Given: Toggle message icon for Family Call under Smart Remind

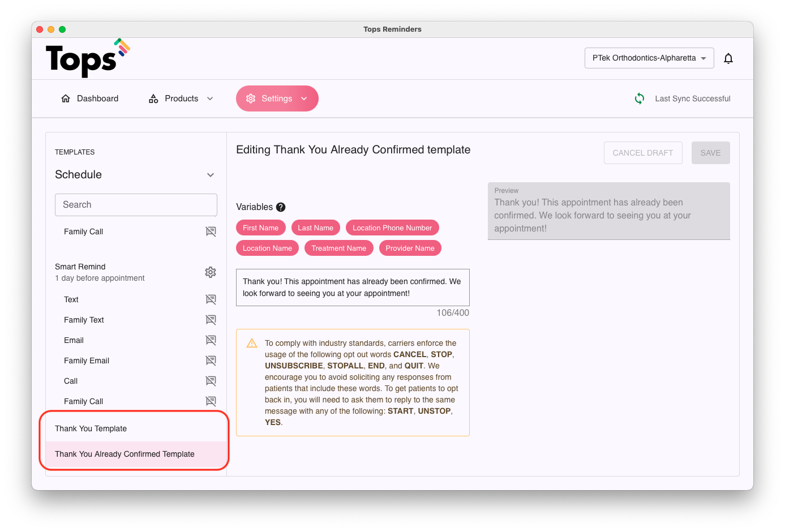Looking at the screenshot, I should (211, 401).
